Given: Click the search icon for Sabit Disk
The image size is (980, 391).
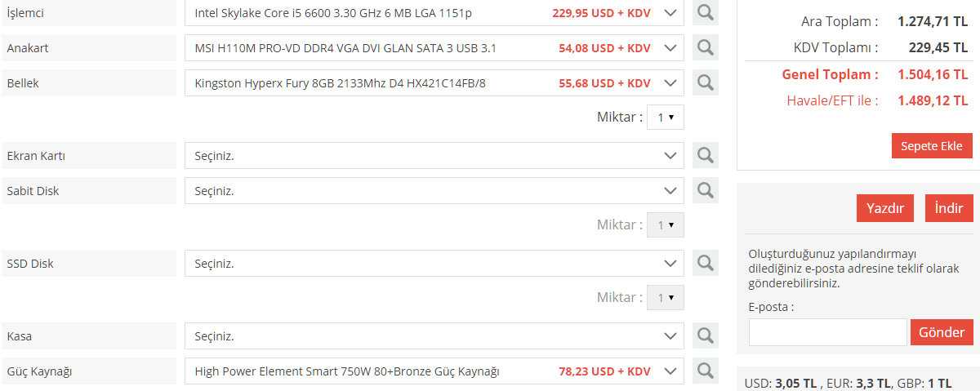Looking at the screenshot, I should [705, 191].
